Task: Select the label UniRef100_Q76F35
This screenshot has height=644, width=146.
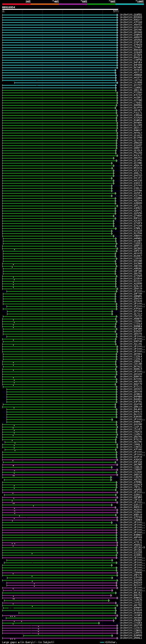Action: pyautogui.click(x=131, y=42)
